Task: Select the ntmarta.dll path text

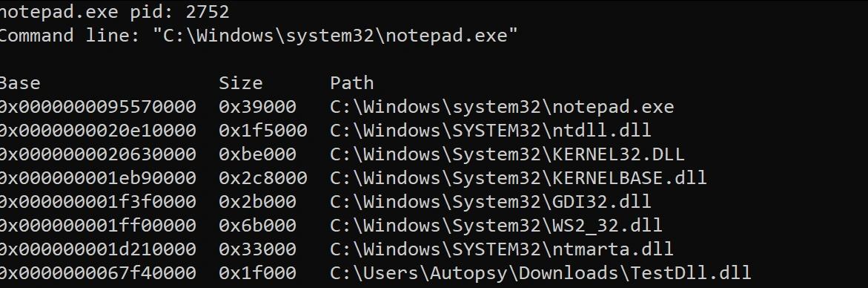Action: (502, 249)
